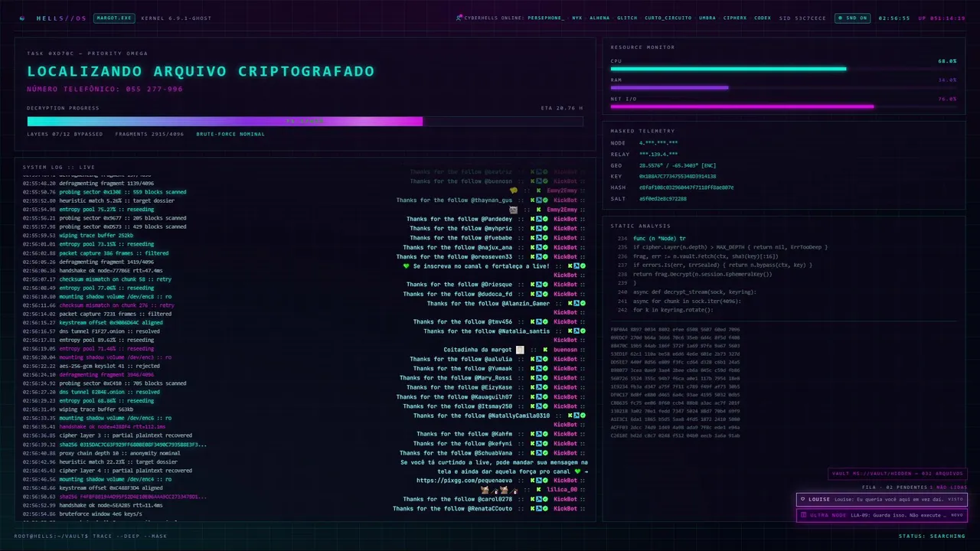Click the SALT value a5f0ed2e8c972288
Viewport: 980px width, 551px height.
662,198
